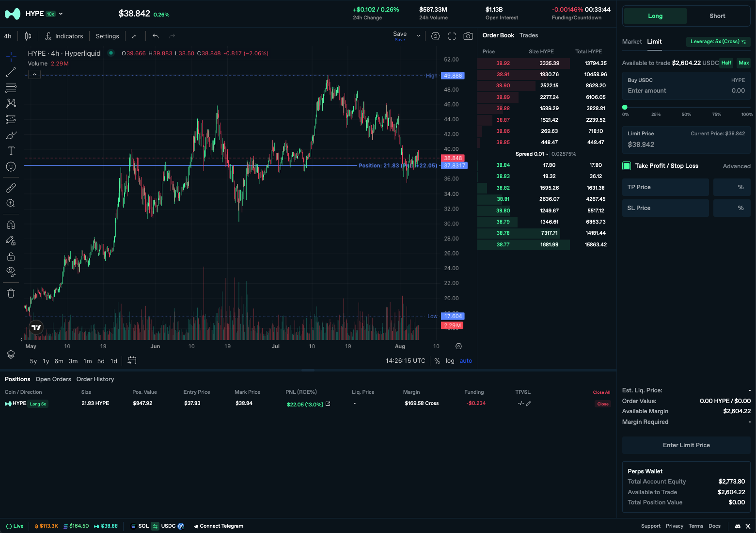756x533 pixels.
Task: Open the PNL share icon
Action: click(328, 404)
